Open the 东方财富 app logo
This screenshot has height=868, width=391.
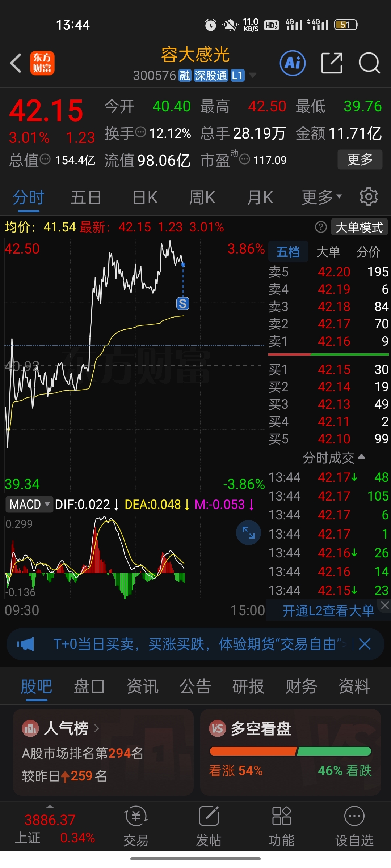click(x=42, y=63)
